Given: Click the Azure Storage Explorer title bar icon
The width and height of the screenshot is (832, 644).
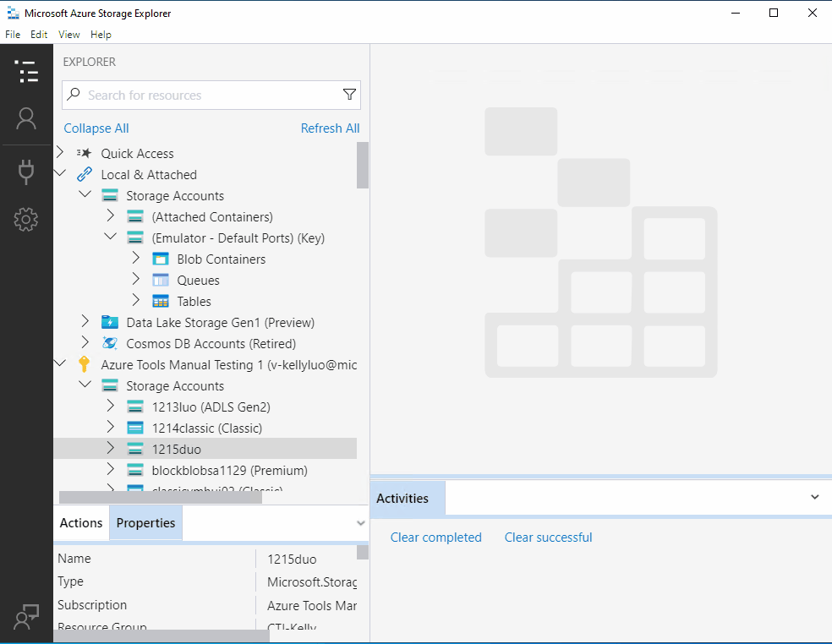Looking at the screenshot, I should click(13, 13).
